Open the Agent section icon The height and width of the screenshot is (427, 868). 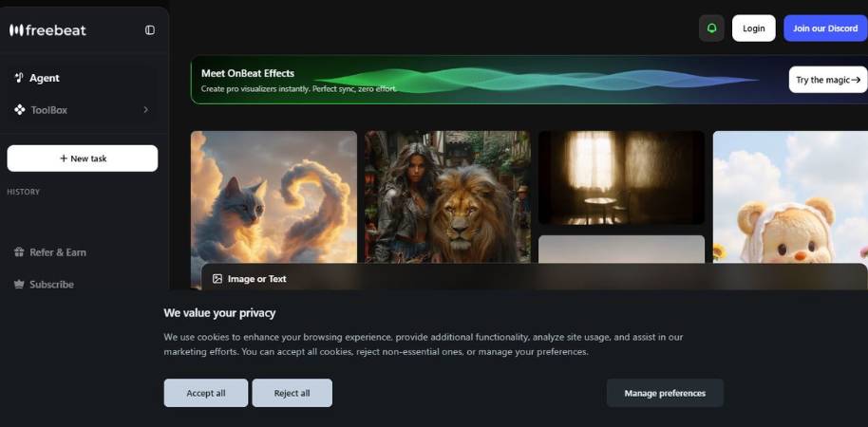pos(19,78)
